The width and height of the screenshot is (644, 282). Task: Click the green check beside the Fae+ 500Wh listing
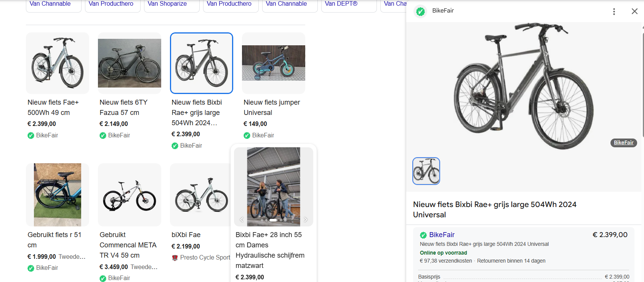[31, 135]
